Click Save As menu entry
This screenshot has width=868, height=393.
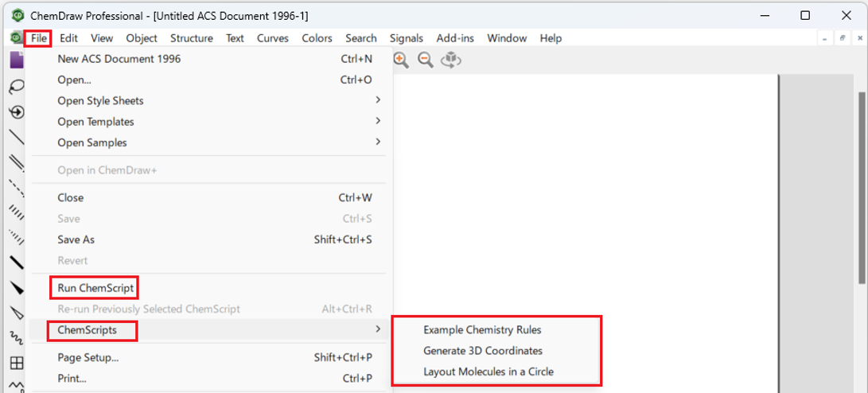click(76, 239)
